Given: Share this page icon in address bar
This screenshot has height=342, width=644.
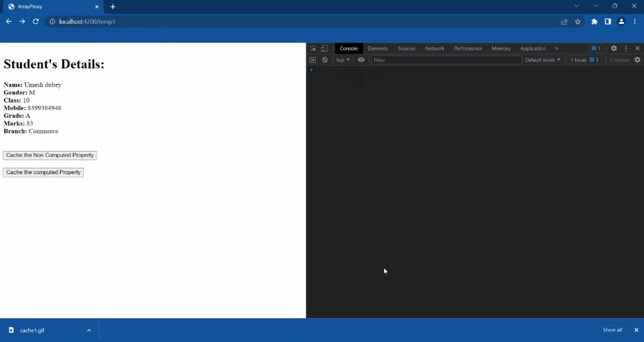Looking at the screenshot, I should [x=564, y=22].
